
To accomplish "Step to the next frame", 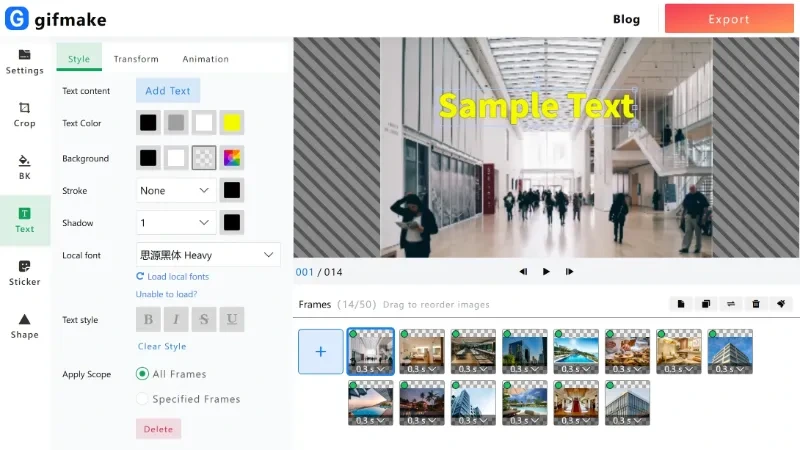I will coord(569,271).
